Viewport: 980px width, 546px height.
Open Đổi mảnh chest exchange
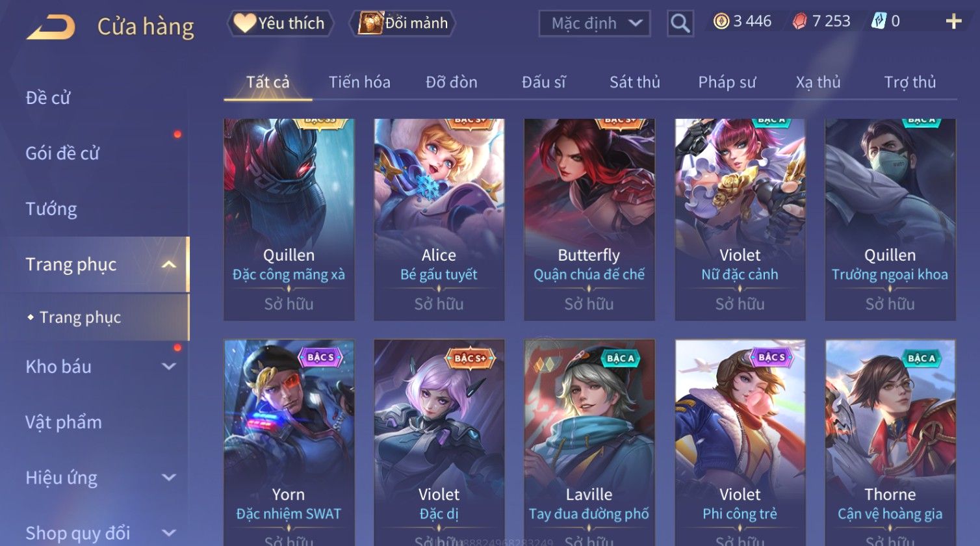click(x=403, y=23)
